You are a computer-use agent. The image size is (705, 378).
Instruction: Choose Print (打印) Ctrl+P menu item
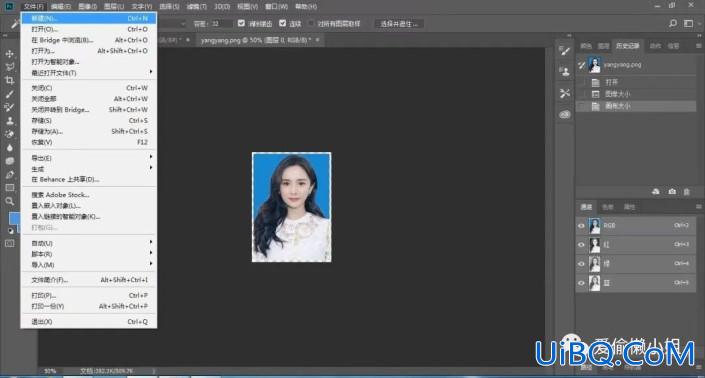point(89,295)
